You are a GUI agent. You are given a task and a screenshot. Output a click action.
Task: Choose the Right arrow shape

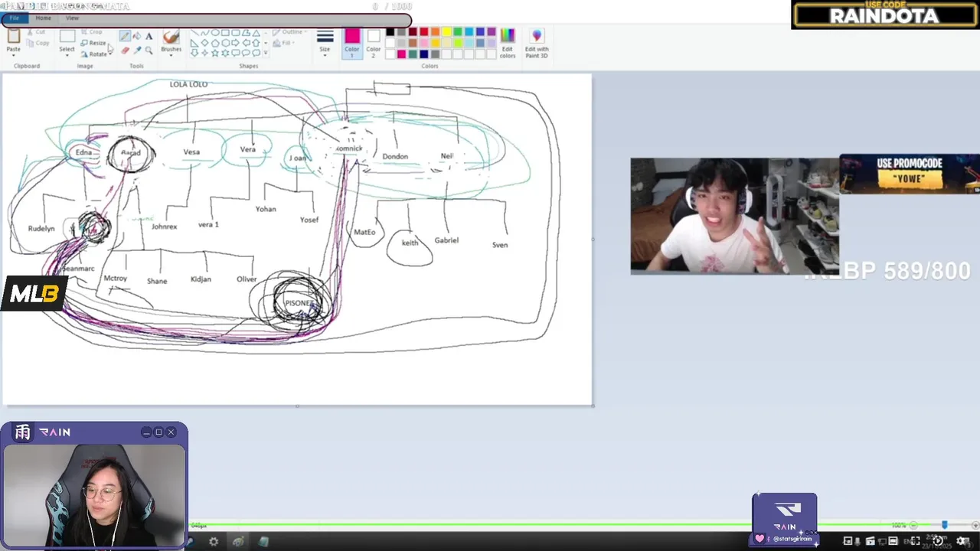click(236, 43)
